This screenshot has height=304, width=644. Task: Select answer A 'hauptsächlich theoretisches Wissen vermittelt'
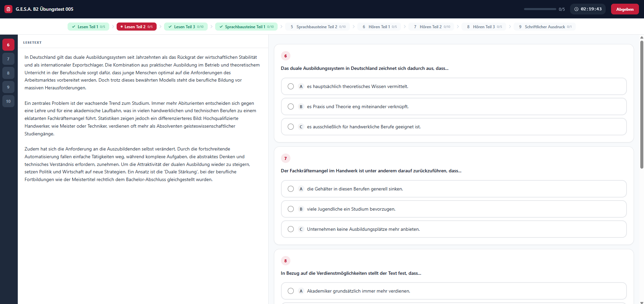[x=454, y=86]
